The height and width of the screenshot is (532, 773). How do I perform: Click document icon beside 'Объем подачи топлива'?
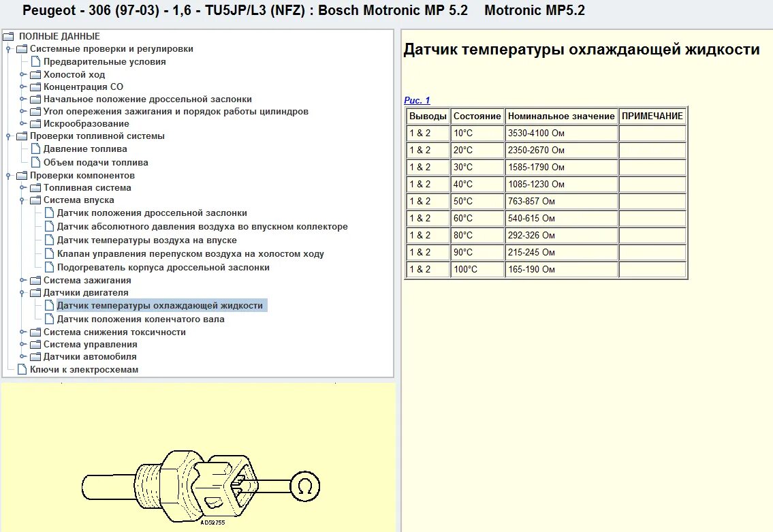pyautogui.click(x=35, y=162)
